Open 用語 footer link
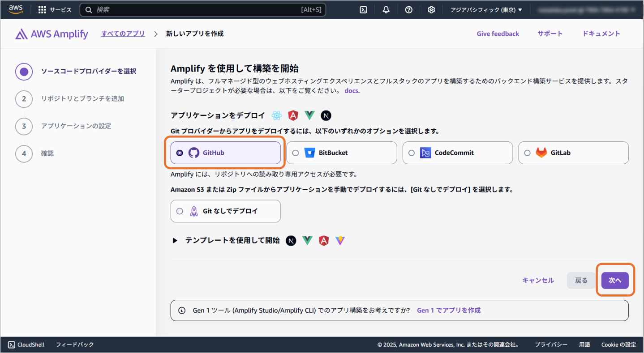The width and height of the screenshot is (644, 353). [x=584, y=344]
